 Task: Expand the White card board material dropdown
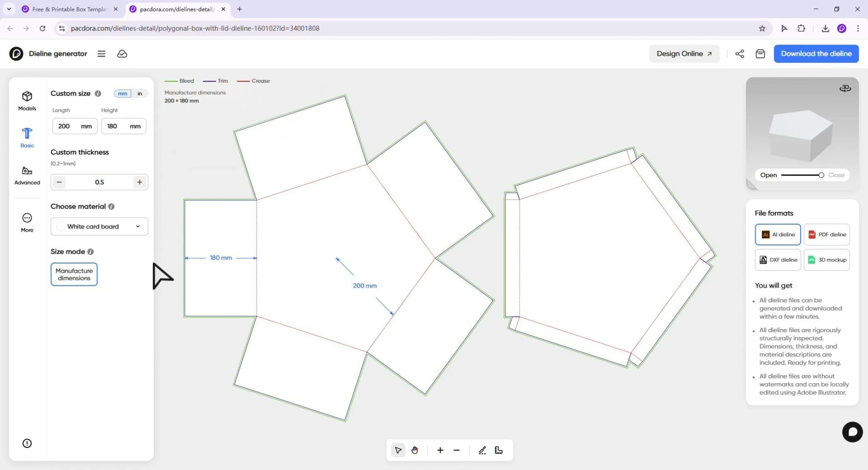coord(99,226)
